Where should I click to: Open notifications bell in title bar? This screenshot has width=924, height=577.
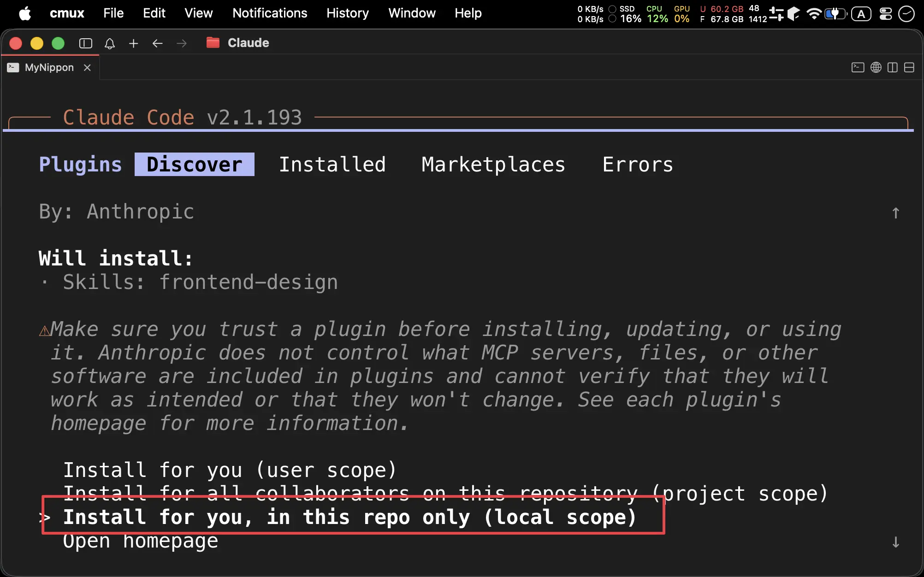pos(110,43)
